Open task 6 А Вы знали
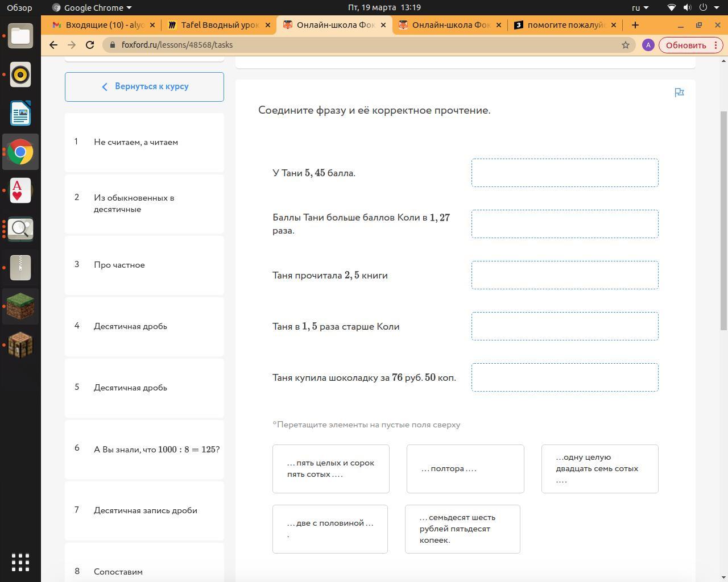728x582 pixels. coord(144,449)
